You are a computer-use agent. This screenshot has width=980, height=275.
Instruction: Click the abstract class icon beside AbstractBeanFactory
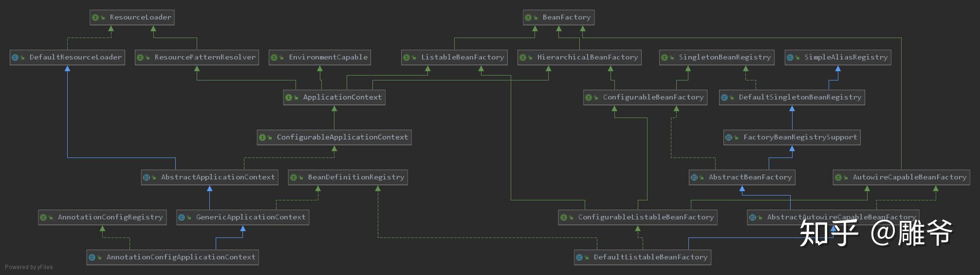(694, 177)
